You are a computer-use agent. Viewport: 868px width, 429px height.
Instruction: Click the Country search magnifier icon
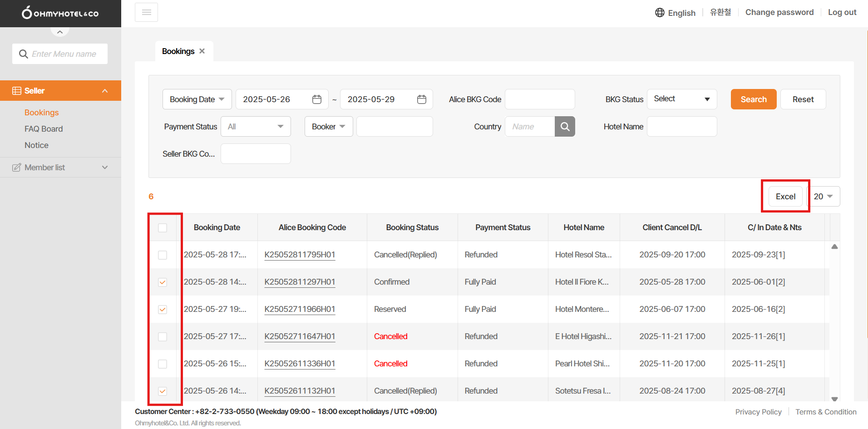pos(565,127)
